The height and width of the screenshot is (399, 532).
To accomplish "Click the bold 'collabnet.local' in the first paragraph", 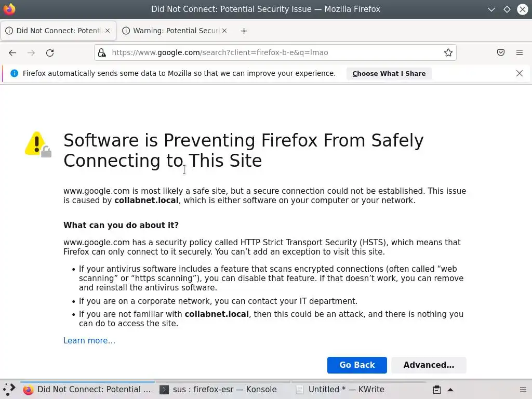I will tap(146, 201).
